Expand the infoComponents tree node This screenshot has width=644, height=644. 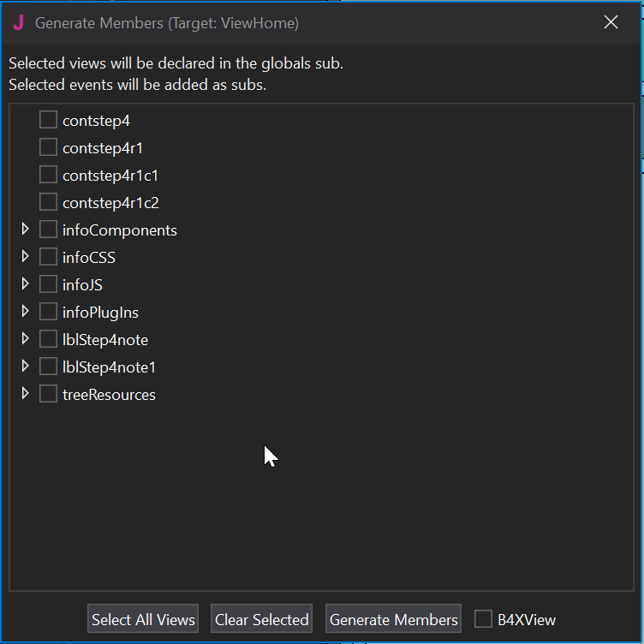point(25,230)
